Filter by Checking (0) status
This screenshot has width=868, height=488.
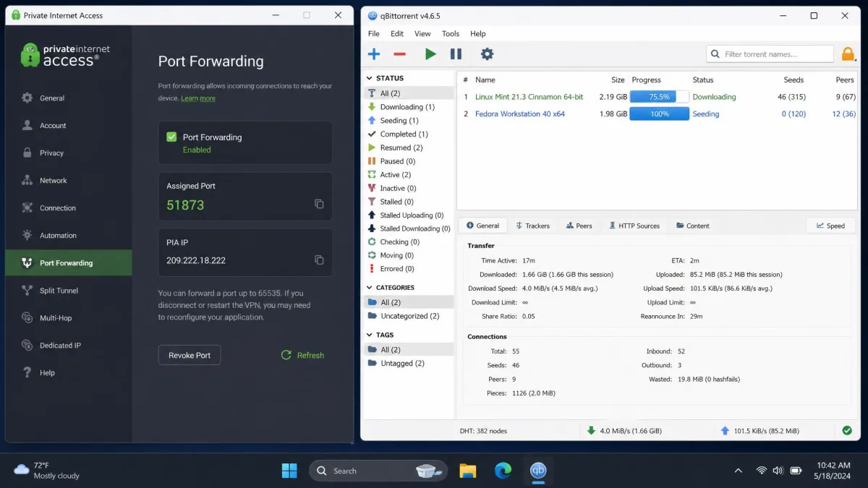[409, 242]
